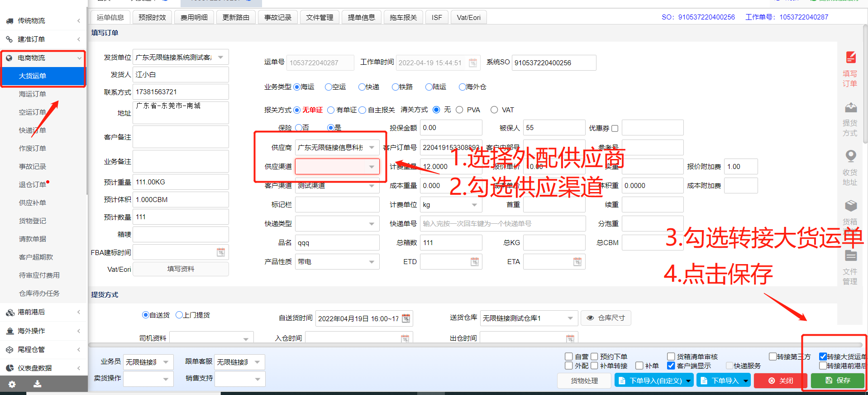Switch to the 费用明细 tab

194,18
